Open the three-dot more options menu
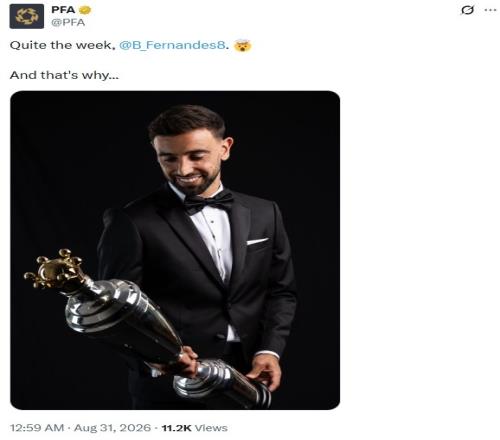Image resolution: width=500 pixels, height=440 pixels. (490, 10)
